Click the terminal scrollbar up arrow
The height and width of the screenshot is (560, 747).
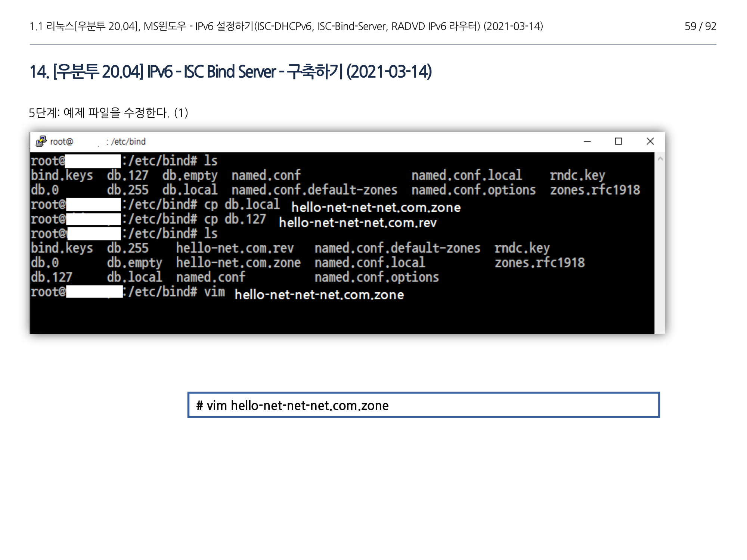(660, 159)
